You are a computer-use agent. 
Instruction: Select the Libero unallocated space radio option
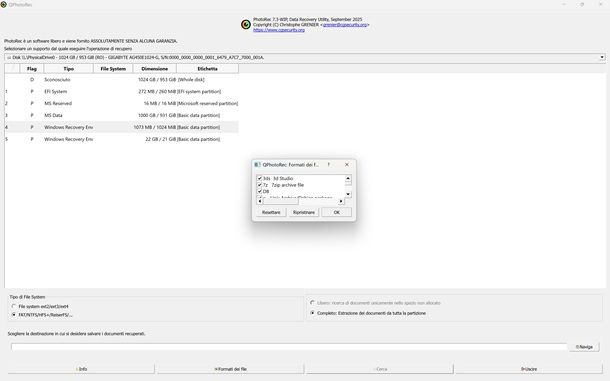tap(312, 302)
